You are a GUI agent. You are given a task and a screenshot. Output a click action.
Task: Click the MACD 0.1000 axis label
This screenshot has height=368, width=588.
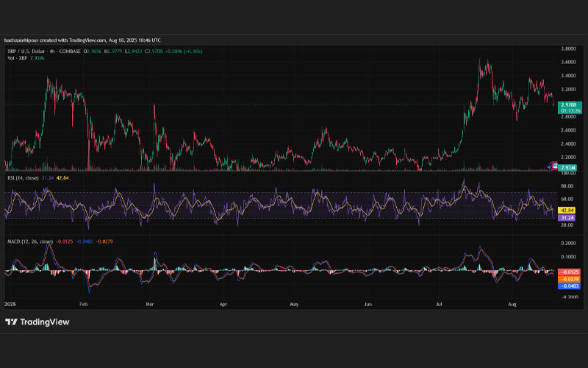(x=568, y=257)
